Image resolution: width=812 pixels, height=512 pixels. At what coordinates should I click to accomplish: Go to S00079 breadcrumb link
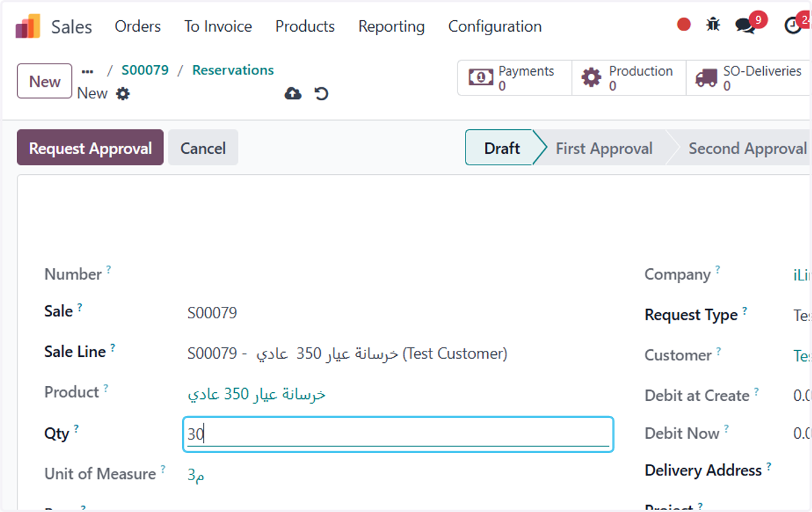point(145,70)
